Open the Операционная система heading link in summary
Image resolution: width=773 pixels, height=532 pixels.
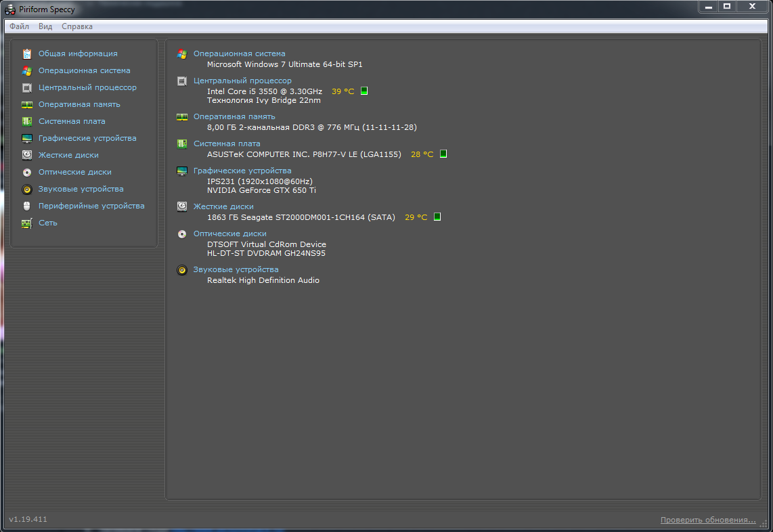(239, 53)
